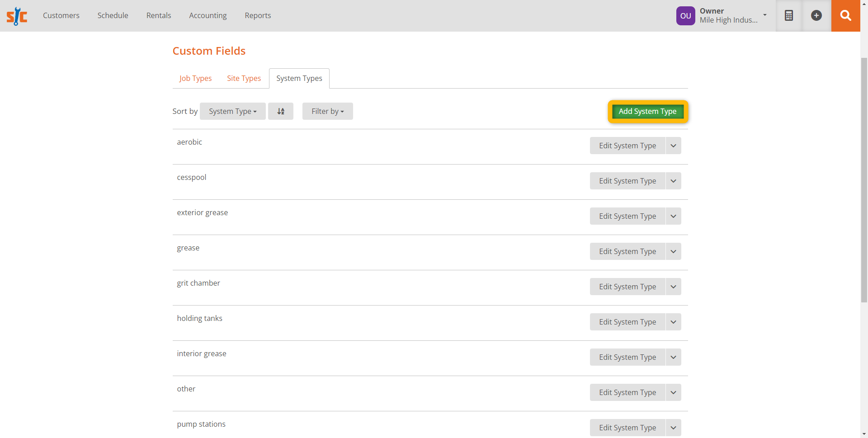Click the page vertical scrollbar thumb

(x=864, y=180)
